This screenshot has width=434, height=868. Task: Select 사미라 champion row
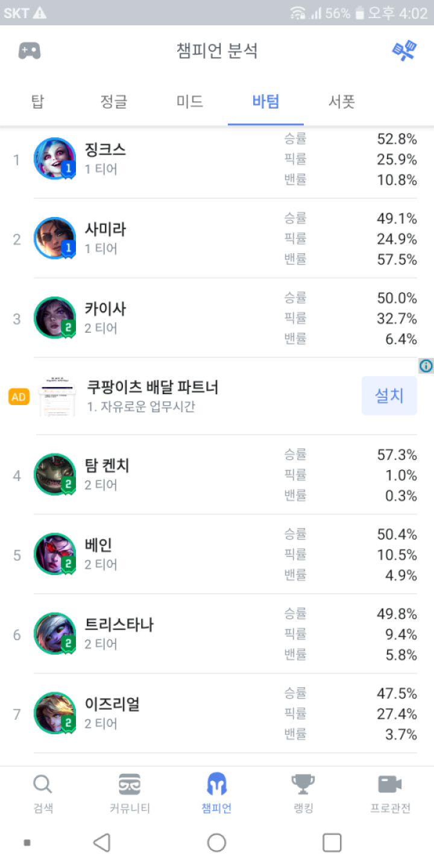coord(217,239)
